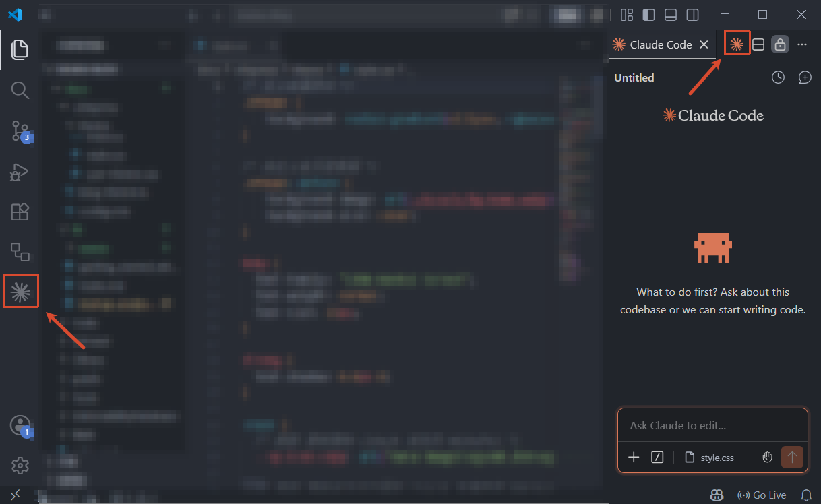Switch to the Claude Code tab
The image size is (821, 504).
click(661, 44)
